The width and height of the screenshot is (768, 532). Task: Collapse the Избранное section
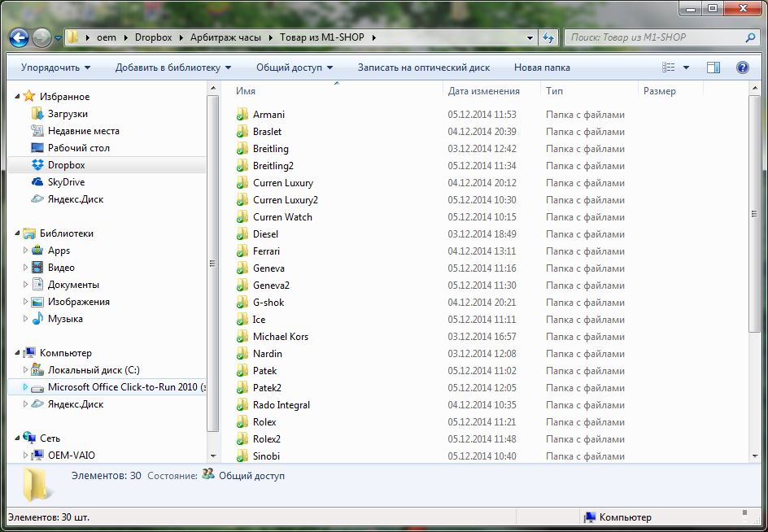pyautogui.click(x=17, y=97)
